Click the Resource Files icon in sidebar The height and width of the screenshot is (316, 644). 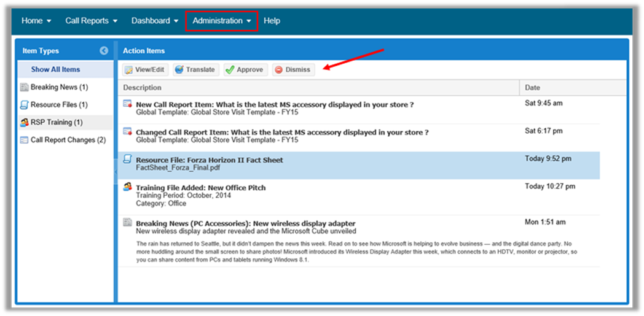[24, 105]
